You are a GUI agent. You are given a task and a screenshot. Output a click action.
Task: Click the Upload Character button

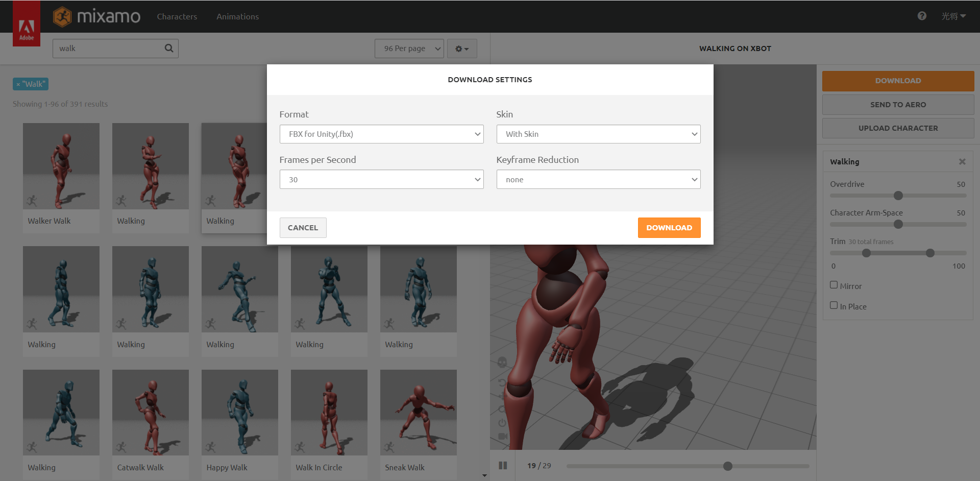pos(898,128)
